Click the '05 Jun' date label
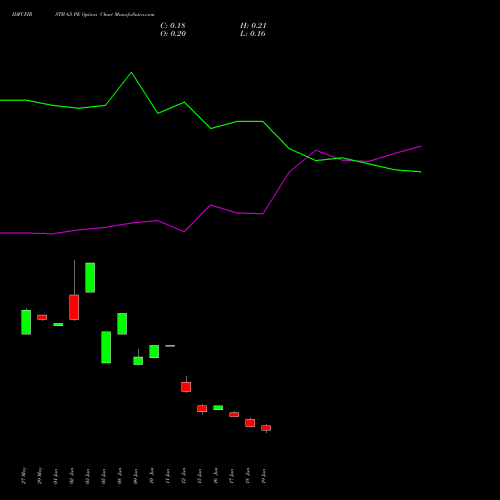500x500 pixels. pyautogui.click(x=104, y=476)
